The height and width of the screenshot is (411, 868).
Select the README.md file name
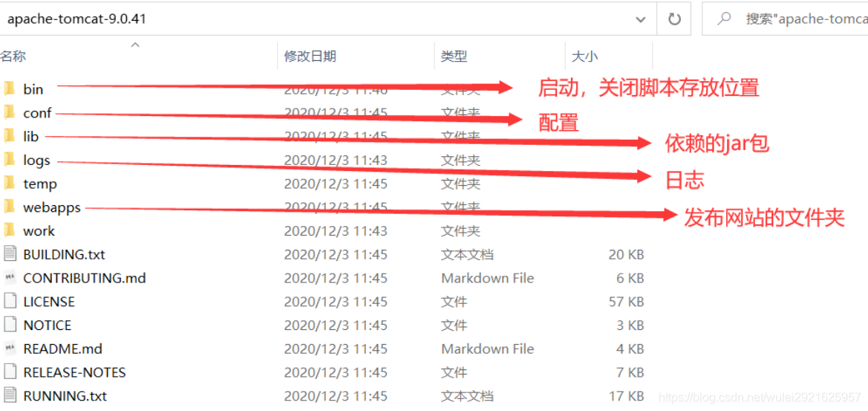click(x=62, y=349)
